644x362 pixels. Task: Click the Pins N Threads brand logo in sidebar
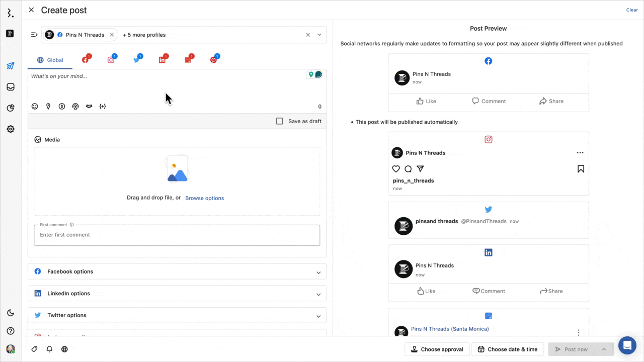point(10,34)
